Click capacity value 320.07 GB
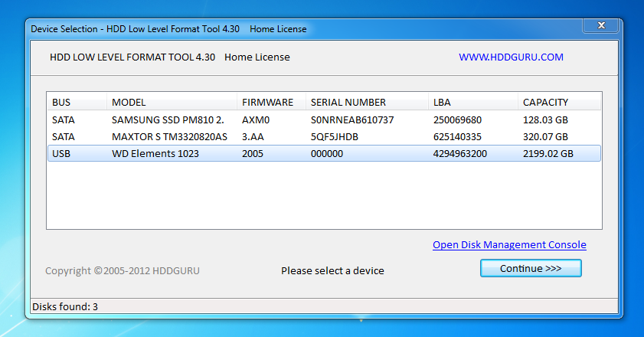Viewport: 644px width, 337px height. coord(545,137)
